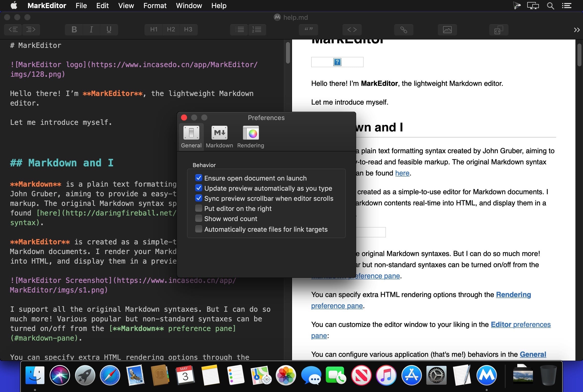
Task: Enable Automatically create files for link targets
Action: point(199,229)
